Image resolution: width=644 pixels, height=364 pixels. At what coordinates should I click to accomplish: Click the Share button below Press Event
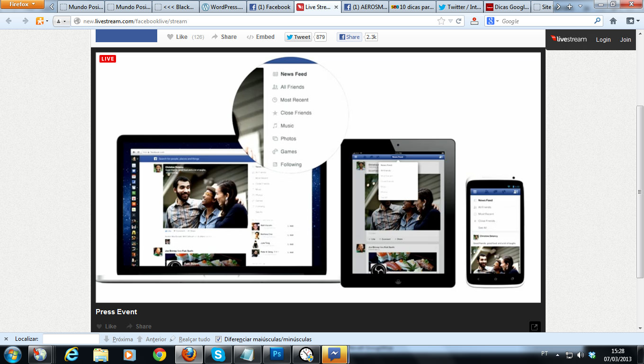point(139,326)
